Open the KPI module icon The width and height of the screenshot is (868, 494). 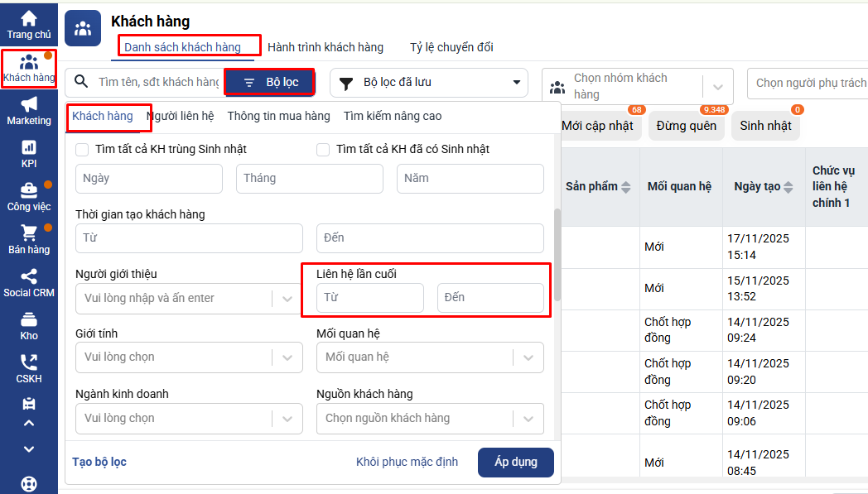pos(29,152)
